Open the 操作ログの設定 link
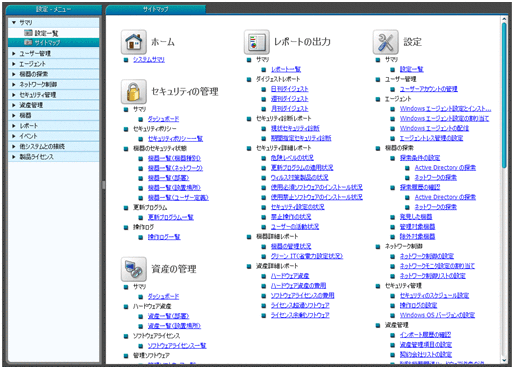 coord(418,305)
